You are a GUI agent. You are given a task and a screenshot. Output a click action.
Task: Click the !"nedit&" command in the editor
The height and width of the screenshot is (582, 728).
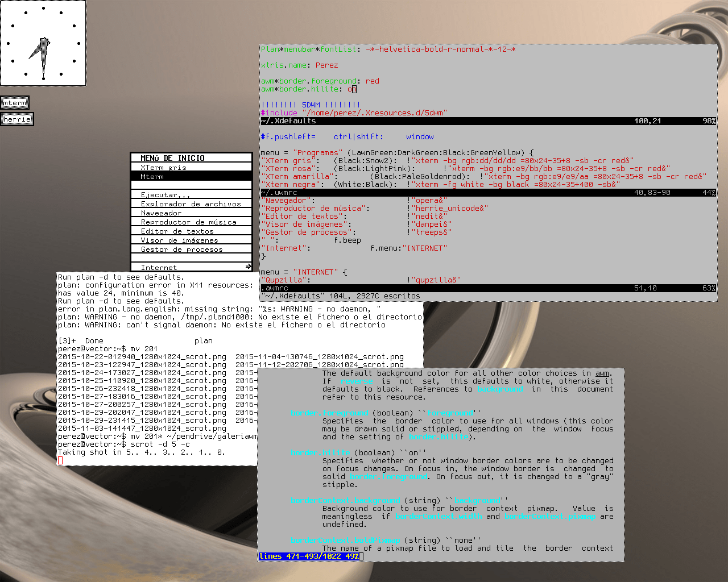click(427, 217)
